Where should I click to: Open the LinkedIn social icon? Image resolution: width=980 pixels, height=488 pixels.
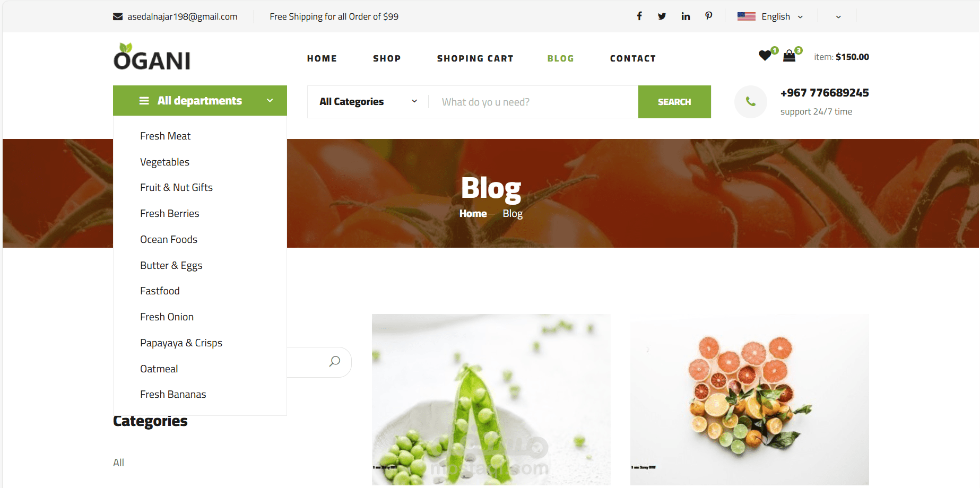coord(686,16)
